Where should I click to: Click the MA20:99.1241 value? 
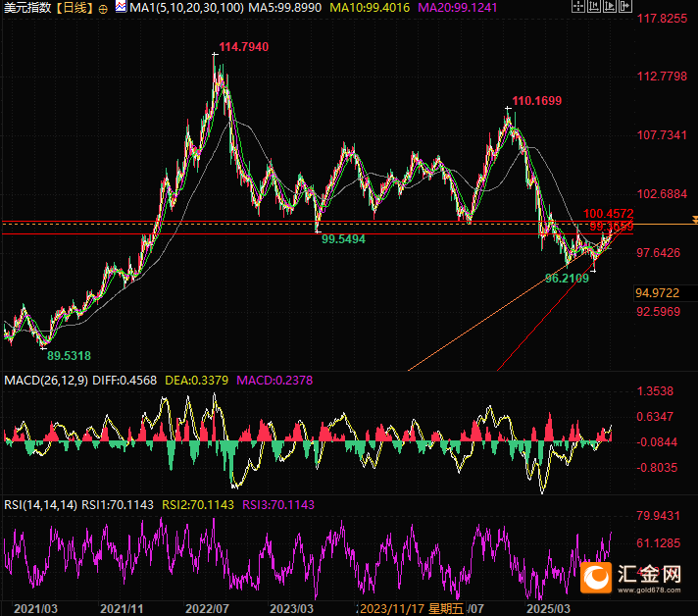click(457, 8)
